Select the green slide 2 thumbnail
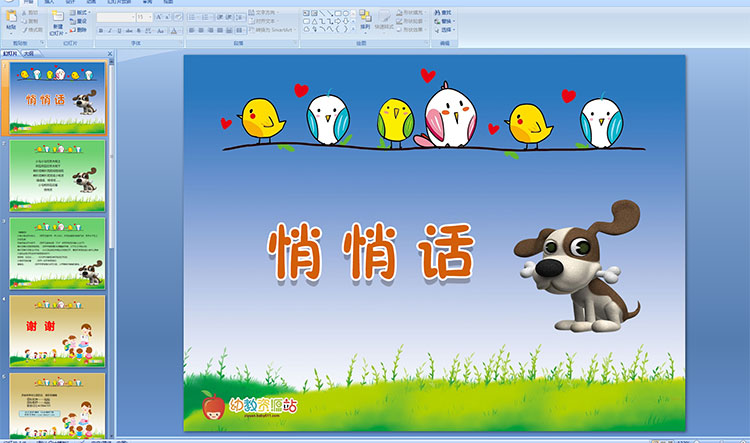The image size is (750, 443). (x=57, y=174)
